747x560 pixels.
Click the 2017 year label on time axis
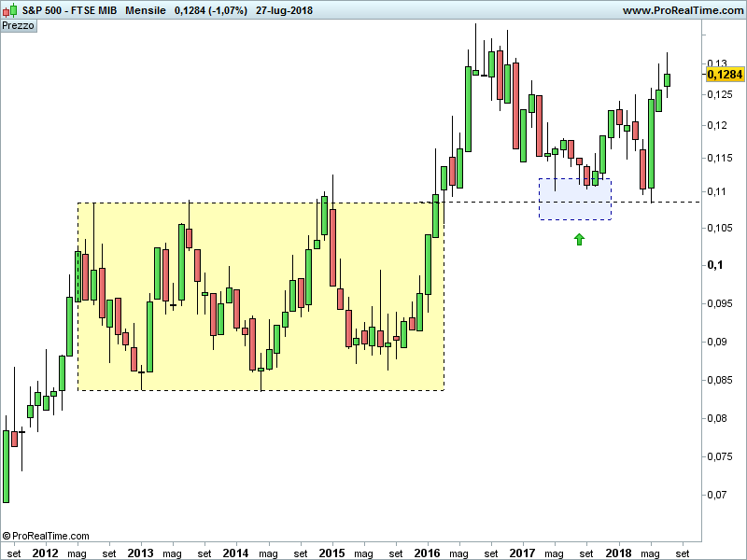tap(523, 553)
